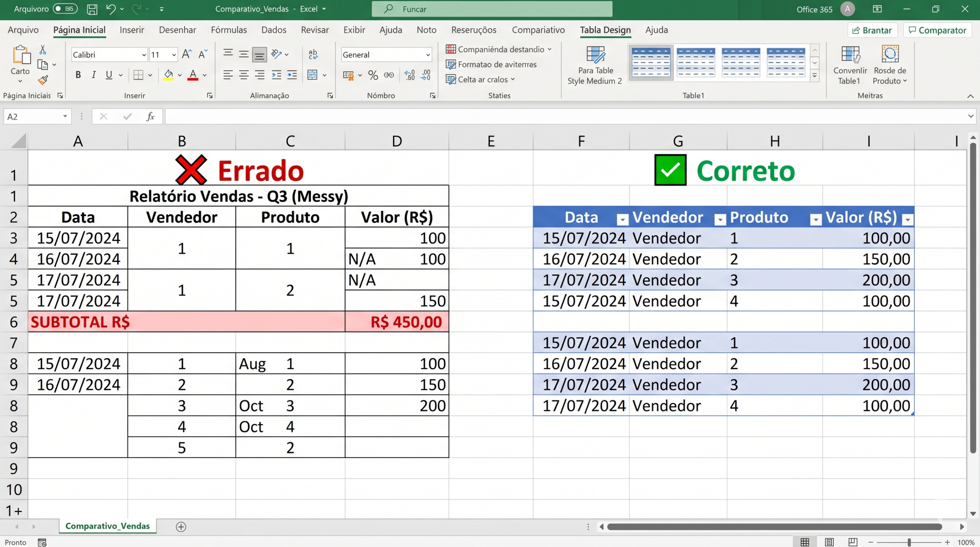Open the Valor (R$) column filter dropdown
This screenshot has height=547, width=980.
click(x=908, y=219)
